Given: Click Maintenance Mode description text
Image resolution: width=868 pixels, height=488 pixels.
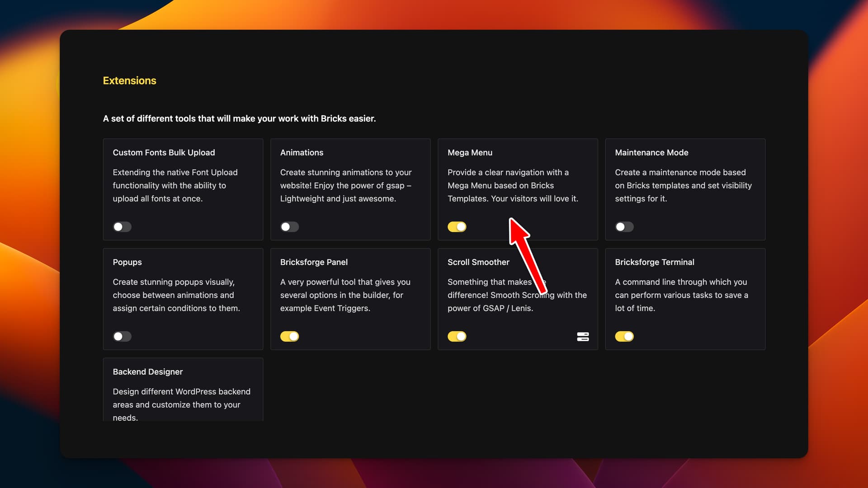Looking at the screenshot, I should (x=683, y=185).
